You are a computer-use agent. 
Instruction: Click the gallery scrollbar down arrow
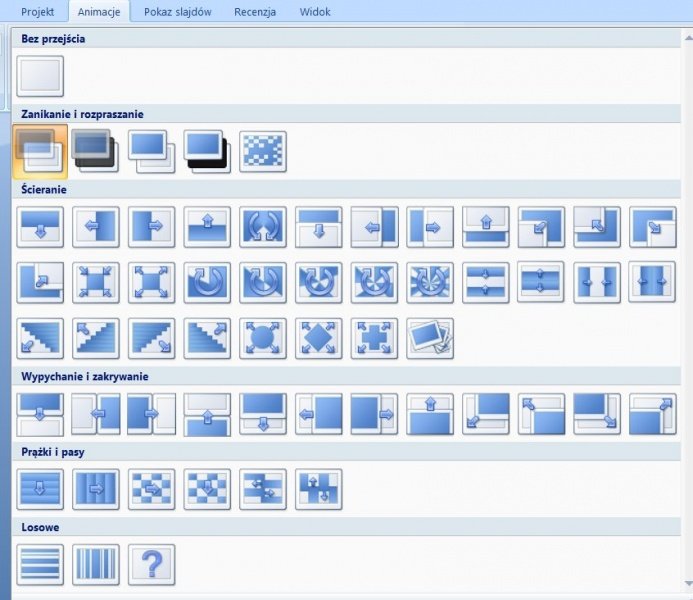[x=687, y=583]
